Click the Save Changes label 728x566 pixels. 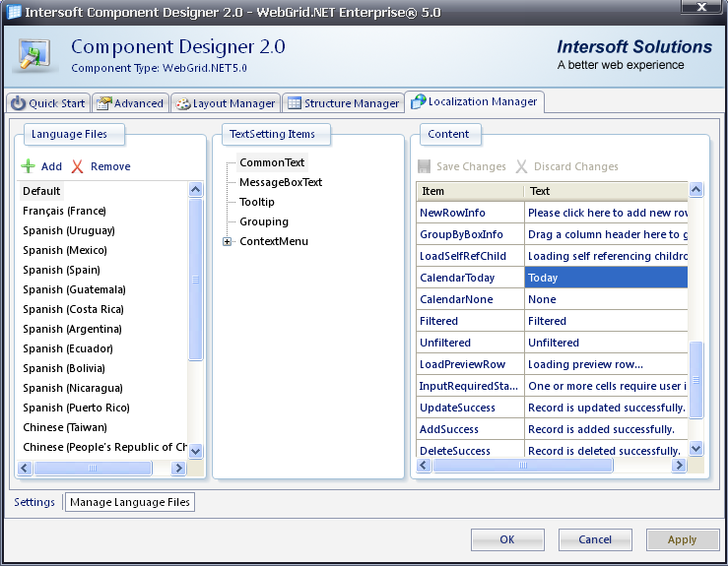(x=471, y=166)
